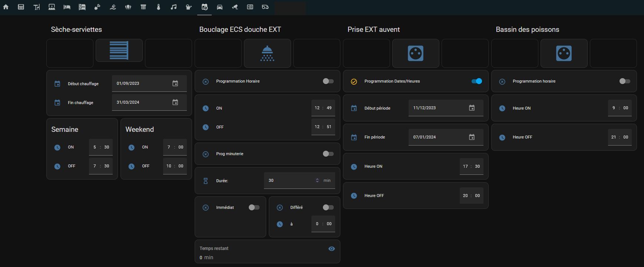The height and width of the screenshot is (267, 644).
Task: Open calendar picker for Fin période
Action: [472, 137]
